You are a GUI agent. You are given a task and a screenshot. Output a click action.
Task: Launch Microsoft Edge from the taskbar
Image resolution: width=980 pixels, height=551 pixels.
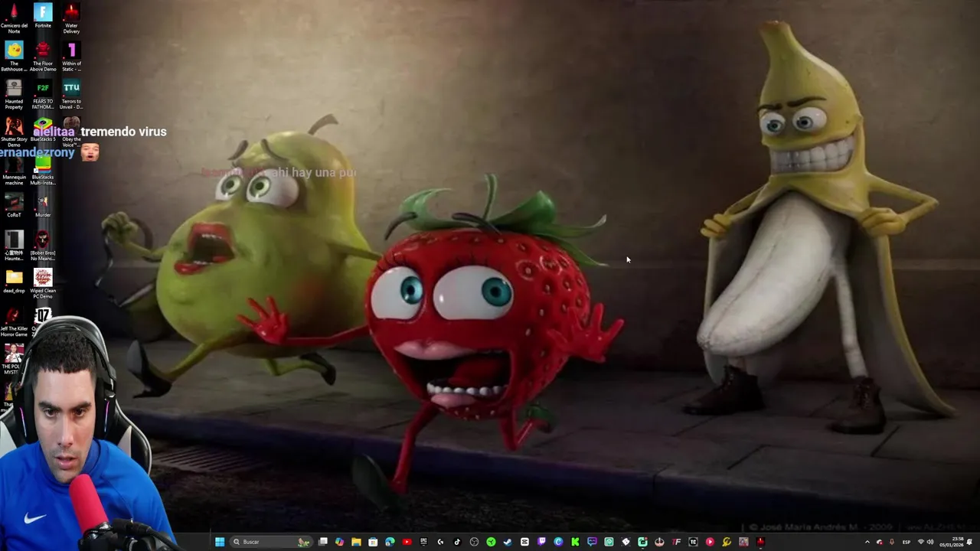pos(390,542)
